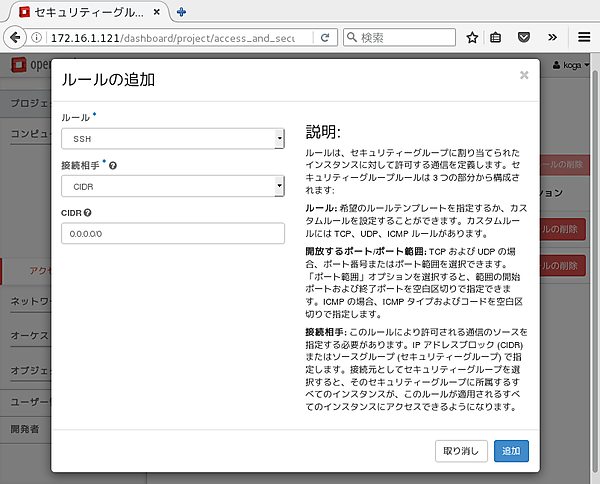The width and height of the screenshot is (600, 484).
Task: Expand more toolbar tools chevron
Action: pyautogui.click(x=552, y=37)
